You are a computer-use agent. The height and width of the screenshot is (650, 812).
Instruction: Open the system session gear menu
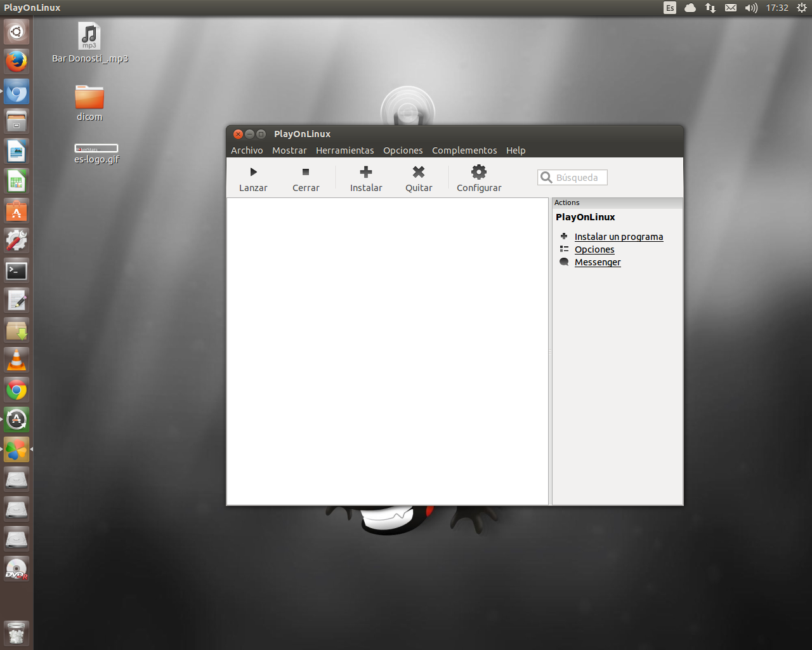click(x=802, y=8)
